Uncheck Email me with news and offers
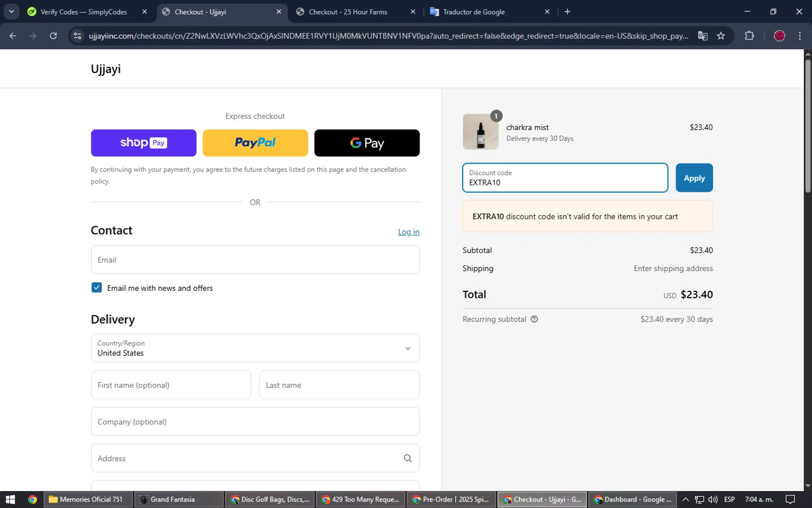This screenshot has height=508, width=812. [x=96, y=288]
